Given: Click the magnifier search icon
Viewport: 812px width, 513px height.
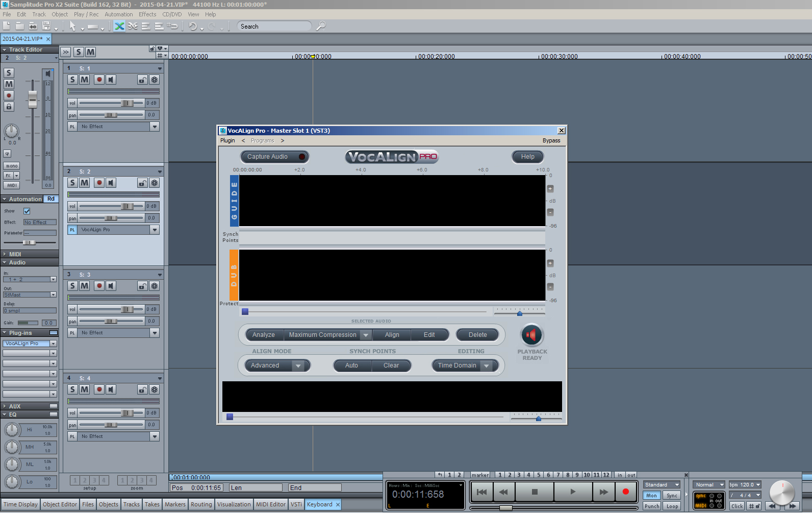Looking at the screenshot, I should [x=321, y=26].
